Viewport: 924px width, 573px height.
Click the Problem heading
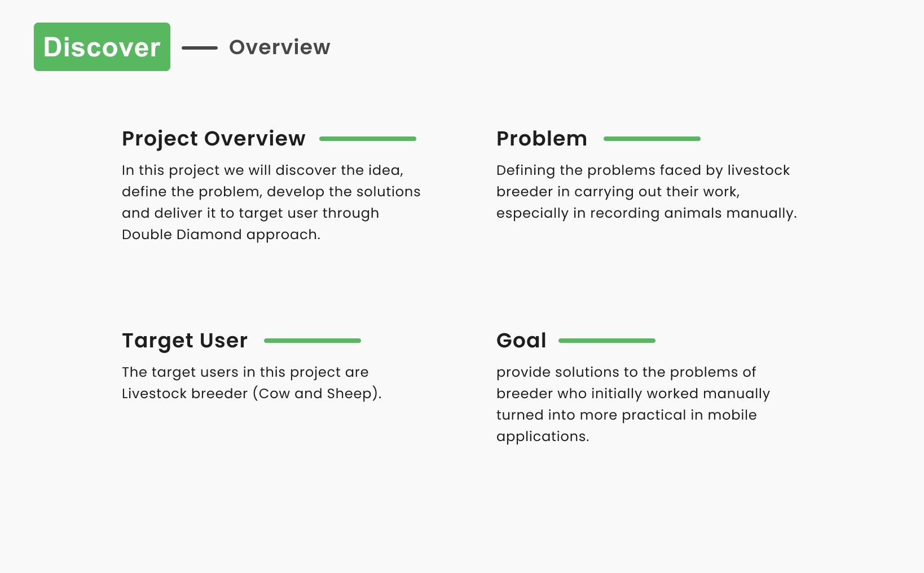click(542, 139)
